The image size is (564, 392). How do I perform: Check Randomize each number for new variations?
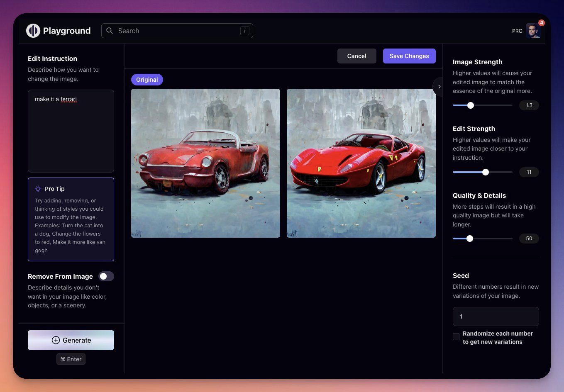[x=456, y=337]
